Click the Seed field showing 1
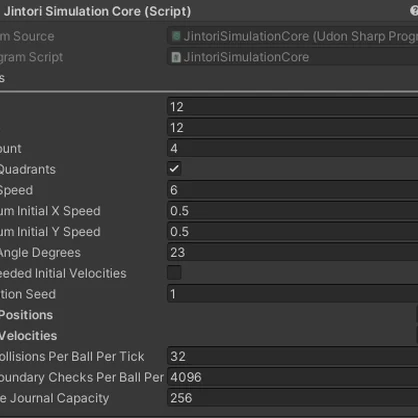The width and height of the screenshot is (418, 418). click(x=292, y=294)
